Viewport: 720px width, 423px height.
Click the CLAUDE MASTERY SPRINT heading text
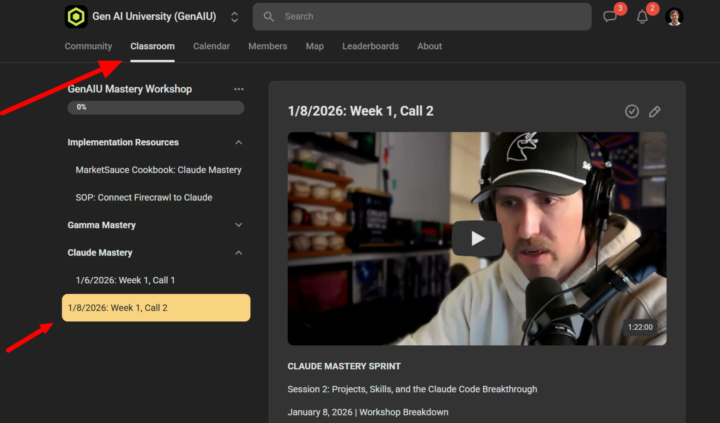(344, 366)
